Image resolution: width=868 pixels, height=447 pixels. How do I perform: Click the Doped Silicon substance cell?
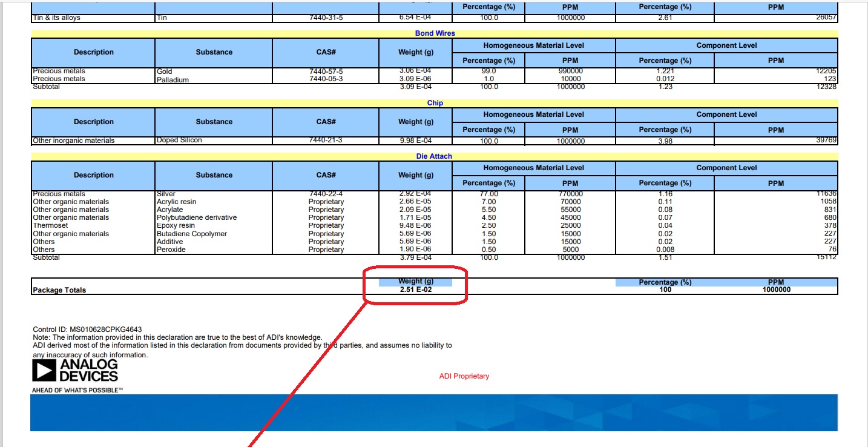(179, 141)
